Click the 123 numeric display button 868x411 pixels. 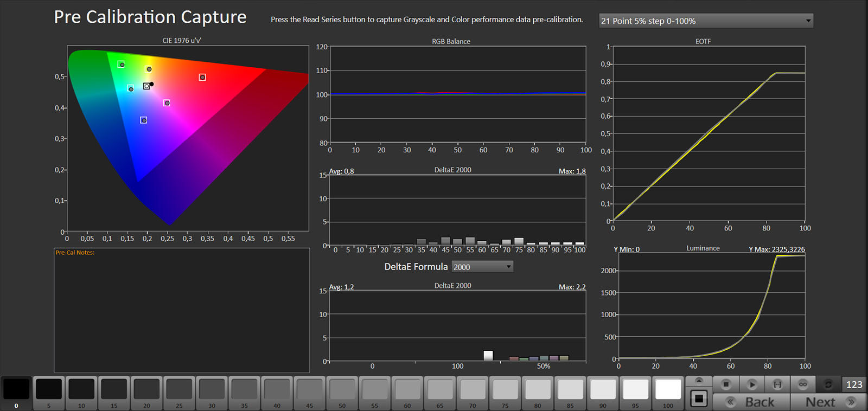coord(854,384)
